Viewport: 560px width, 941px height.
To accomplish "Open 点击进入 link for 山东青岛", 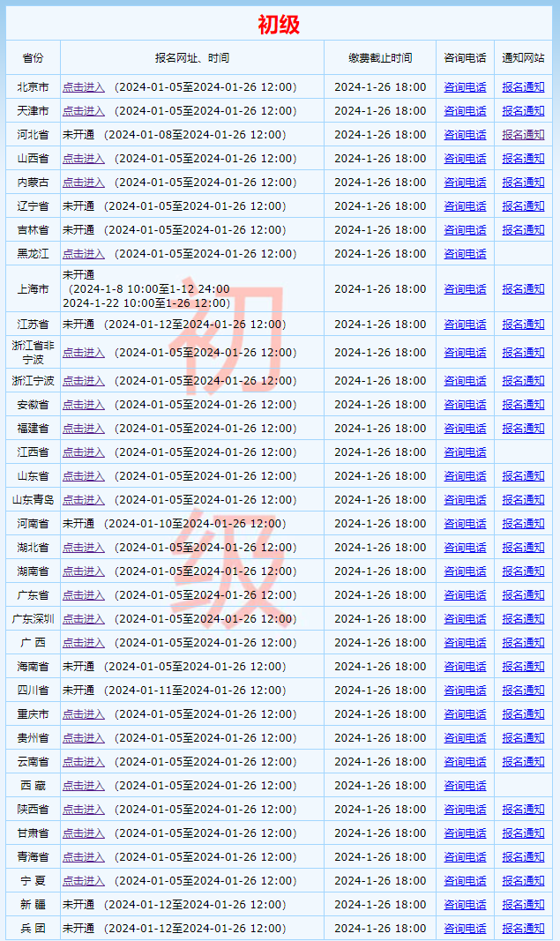I will pyautogui.click(x=84, y=500).
